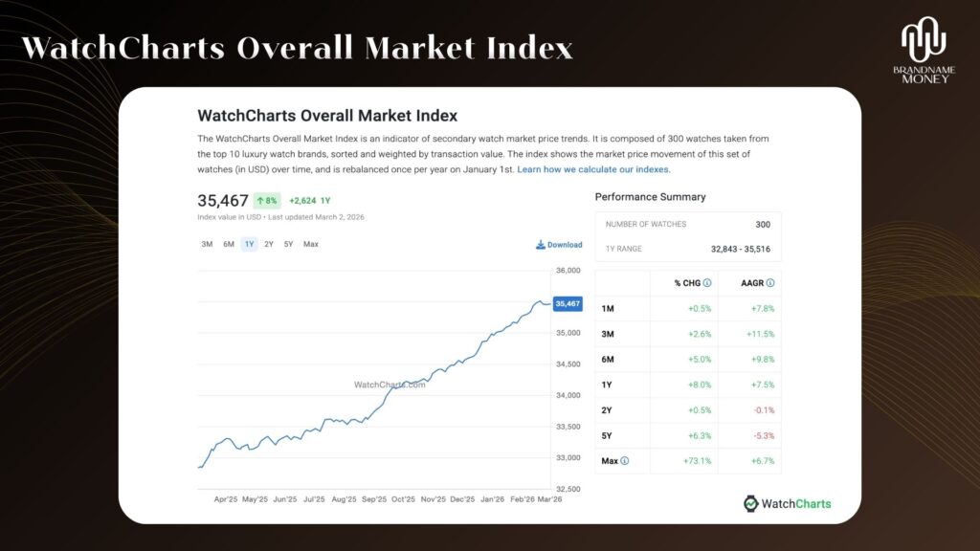The height and width of the screenshot is (551, 980).
Task: Switch the chart to the 2Y range
Action: (x=268, y=244)
